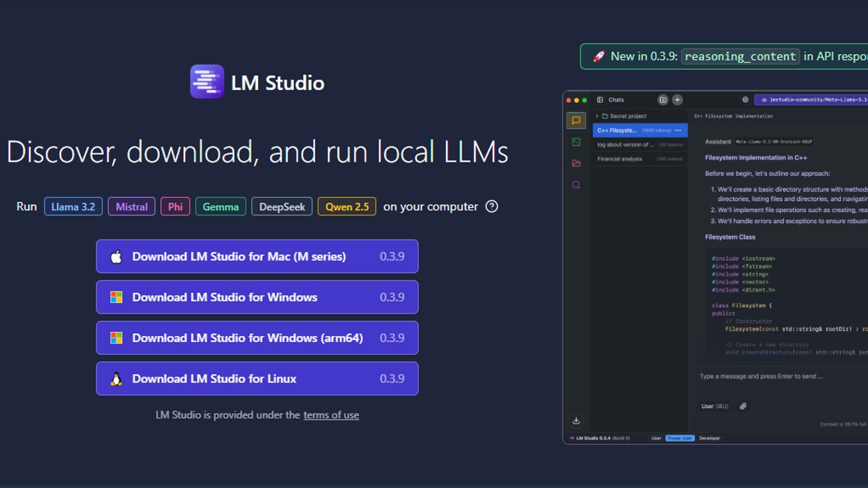Open the Chat sidebar icon in the app preview
868x488 pixels.
coord(576,121)
